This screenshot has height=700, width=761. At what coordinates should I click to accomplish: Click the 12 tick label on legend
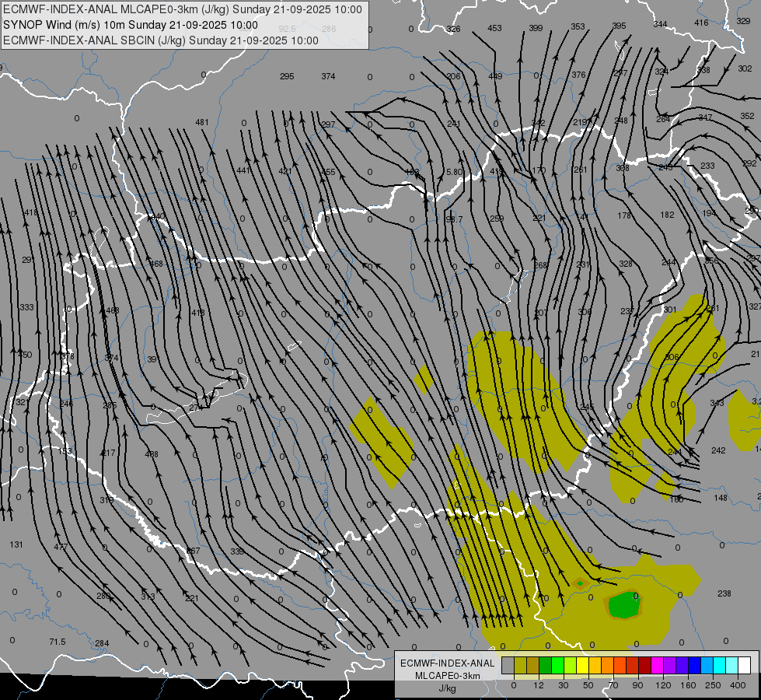point(539,685)
